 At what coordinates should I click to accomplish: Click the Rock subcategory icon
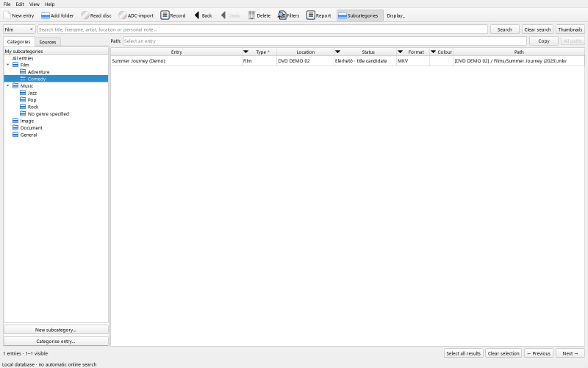point(23,107)
